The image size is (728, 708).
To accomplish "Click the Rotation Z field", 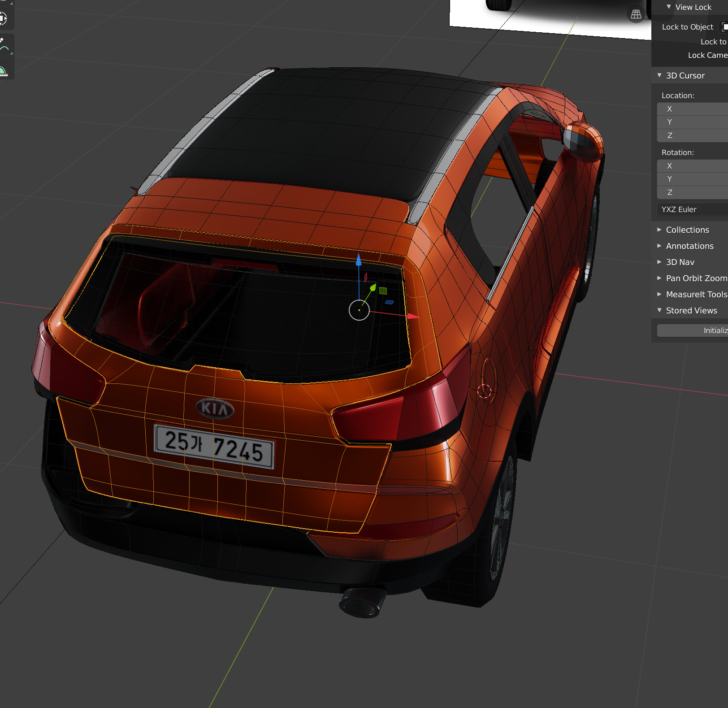I will click(693, 192).
